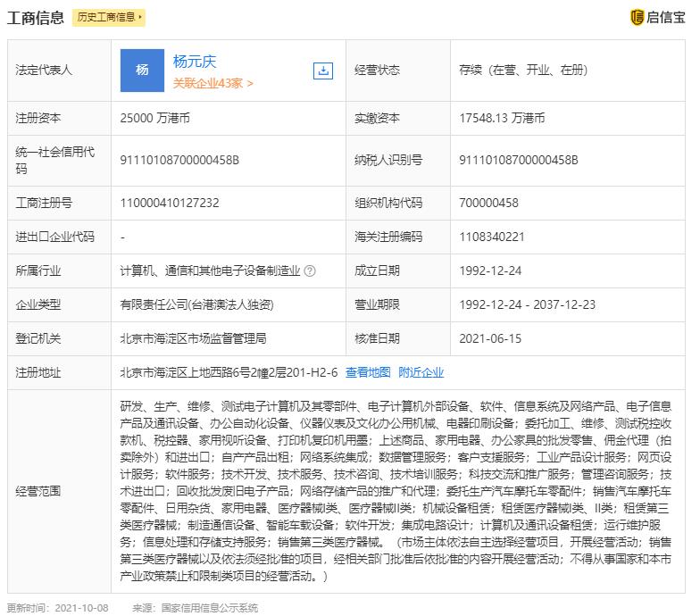The width and height of the screenshot is (700, 616).
Task: Select 组织机构代码 700000458
Action: (x=489, y=203)
